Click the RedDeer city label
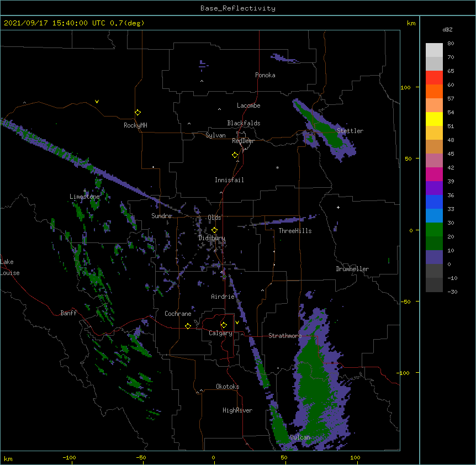The width and height of the screenshot is (476, 465). 243,141
